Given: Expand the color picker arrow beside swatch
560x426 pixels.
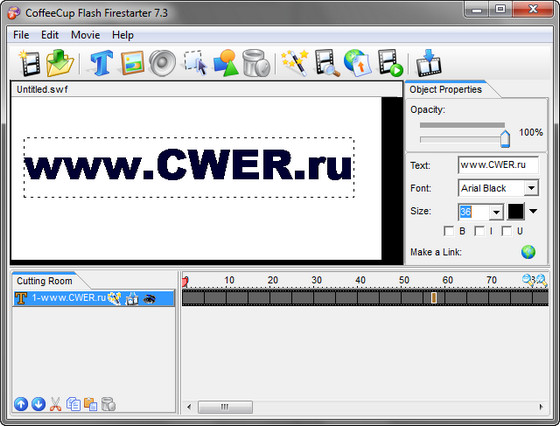Looking at the screenshot, I should tap(533, 211).
